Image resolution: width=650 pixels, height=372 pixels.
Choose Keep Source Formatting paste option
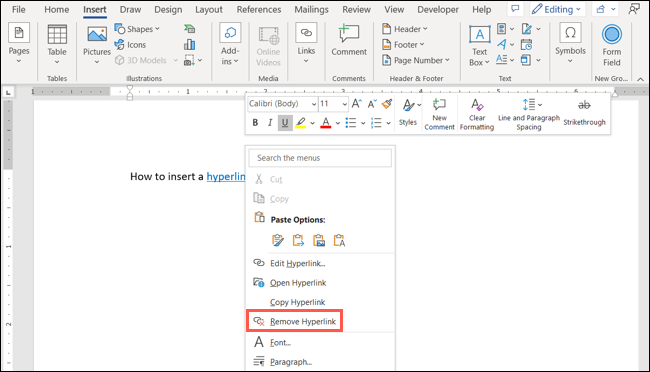tap(278, 240)
